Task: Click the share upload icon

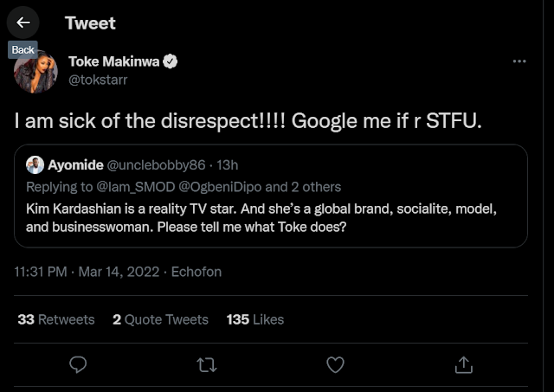Action: click(x=463, y=363)
